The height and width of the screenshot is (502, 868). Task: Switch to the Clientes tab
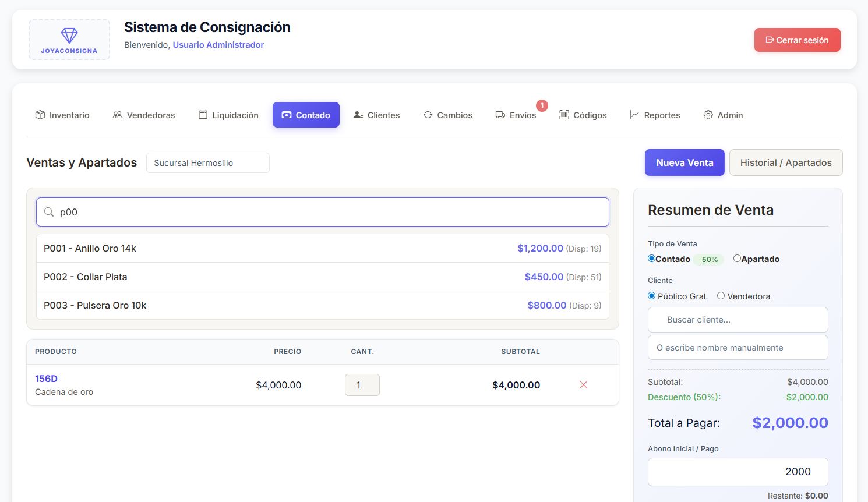click(x=376, y=115)
